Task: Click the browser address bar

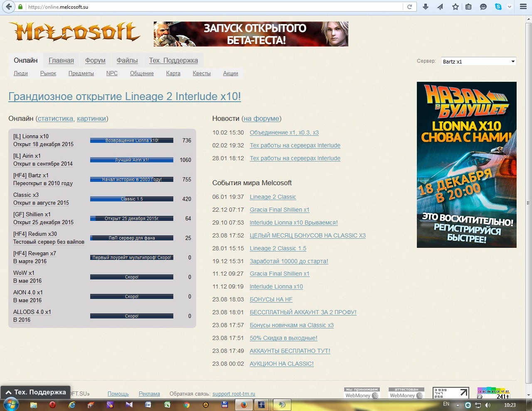Action: tap(214, 7)
